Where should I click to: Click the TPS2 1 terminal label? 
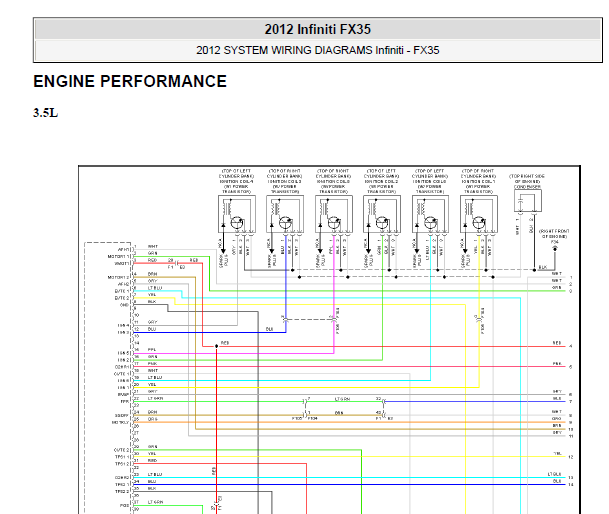(x=122, y=484)
